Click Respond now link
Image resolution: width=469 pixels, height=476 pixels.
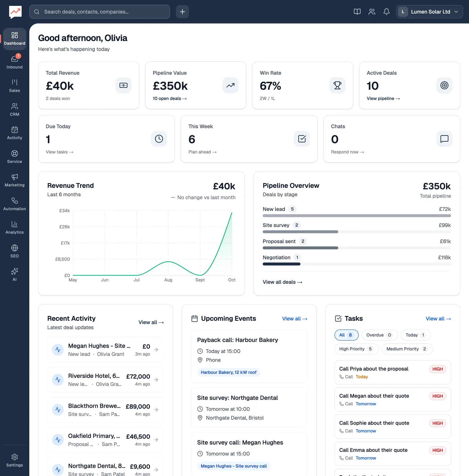(348, 152)
